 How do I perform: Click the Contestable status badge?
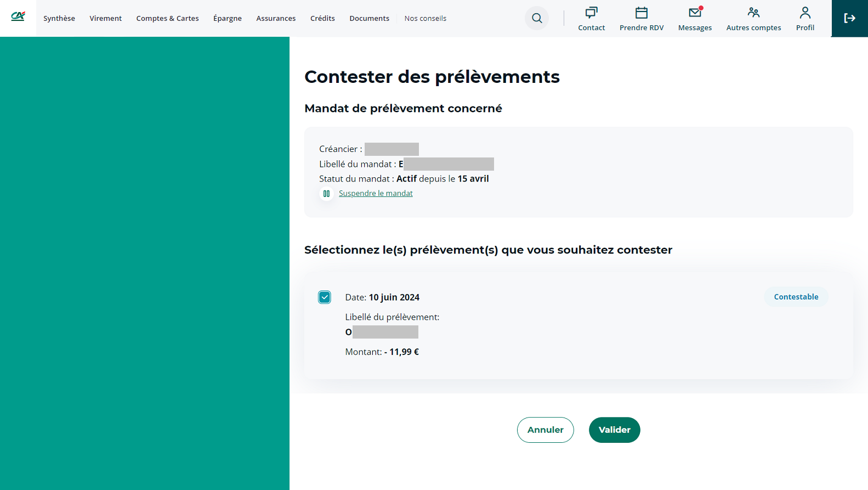click(x=796, y=297)
